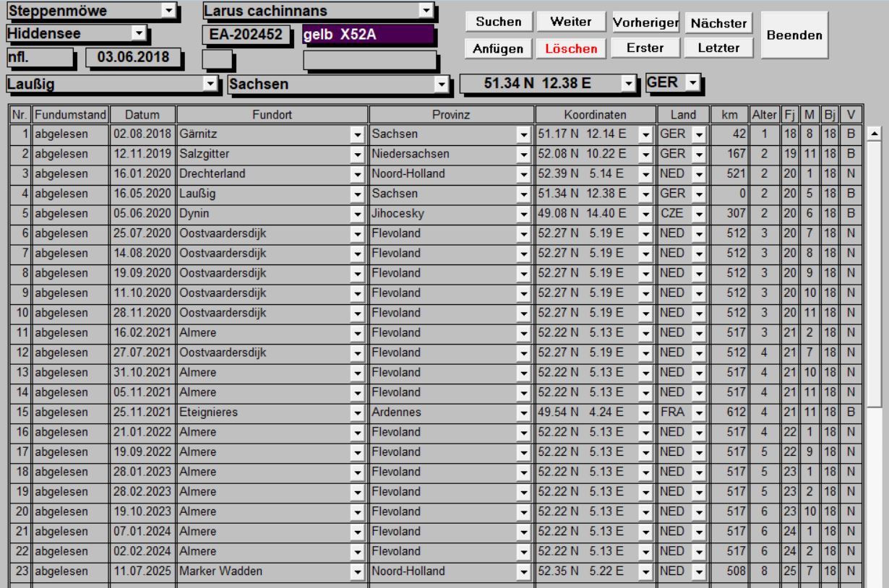Image resolution: width=889 pixels, height=588 pixels.
Task: Open Fundort dropdown for Gärnitz row
Action: (356, 134)
